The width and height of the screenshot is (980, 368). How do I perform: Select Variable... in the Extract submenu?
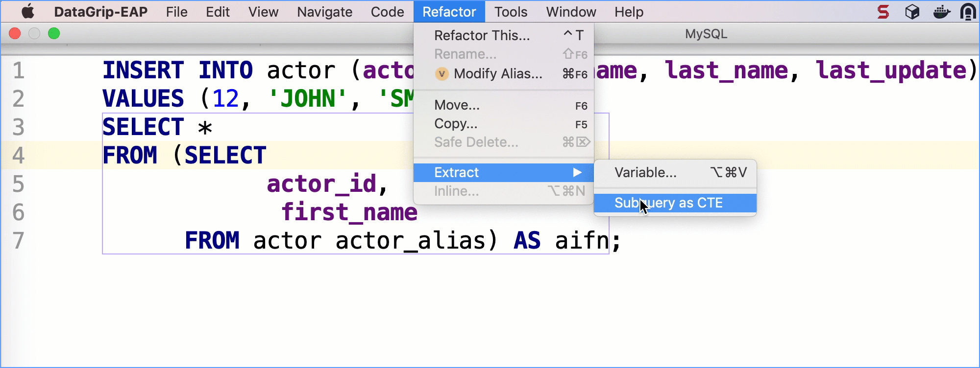pyautogui.click(x=675, y=172)
